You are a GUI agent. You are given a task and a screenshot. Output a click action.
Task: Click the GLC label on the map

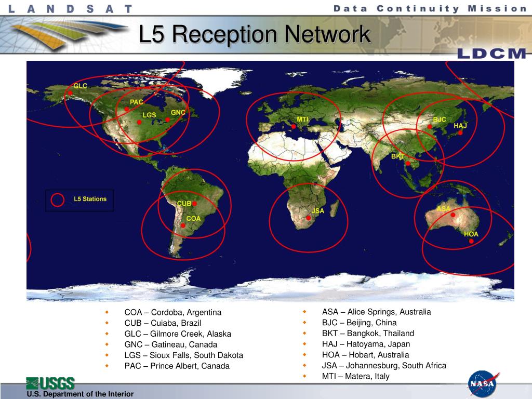(x=81, y=86)
